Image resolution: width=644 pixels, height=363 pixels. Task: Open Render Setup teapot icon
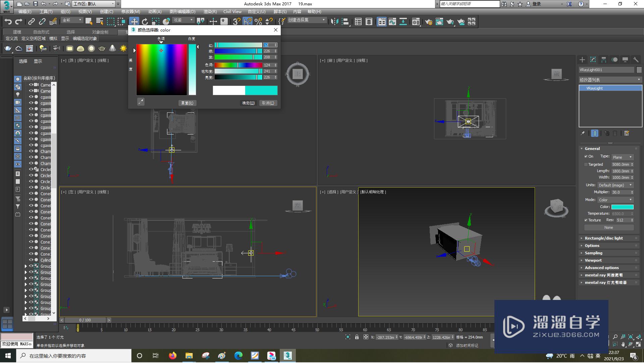(428, 22)
